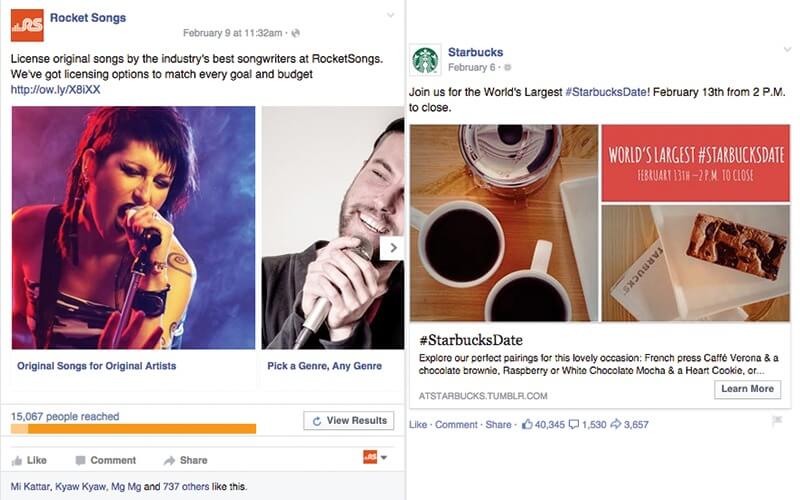Click the Comment icon on Rocket Songs post
The width and height of the screenshot is (800, 500).
81,460
